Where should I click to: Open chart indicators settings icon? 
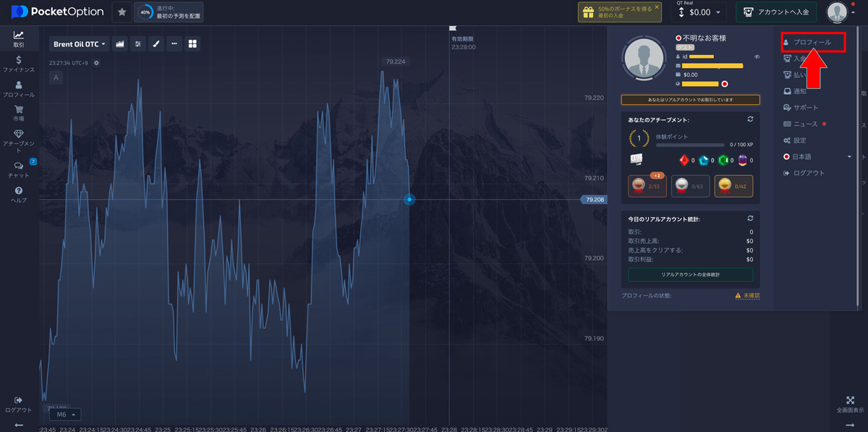tap(138, 44)
